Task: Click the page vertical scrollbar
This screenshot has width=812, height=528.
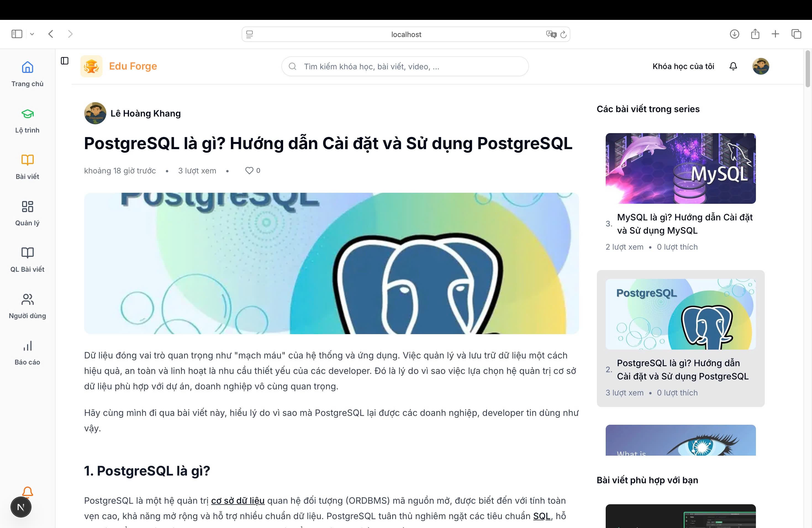Action: [x=808, y=69]
